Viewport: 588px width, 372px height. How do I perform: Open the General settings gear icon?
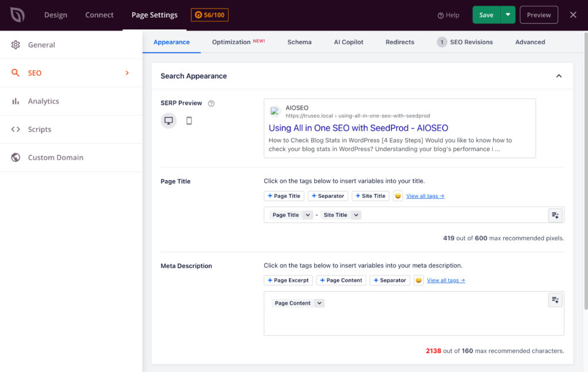(x=16, y=45)
